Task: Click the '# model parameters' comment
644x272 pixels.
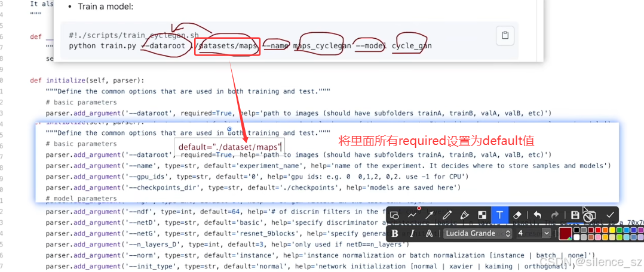Action: coord(81,199)
